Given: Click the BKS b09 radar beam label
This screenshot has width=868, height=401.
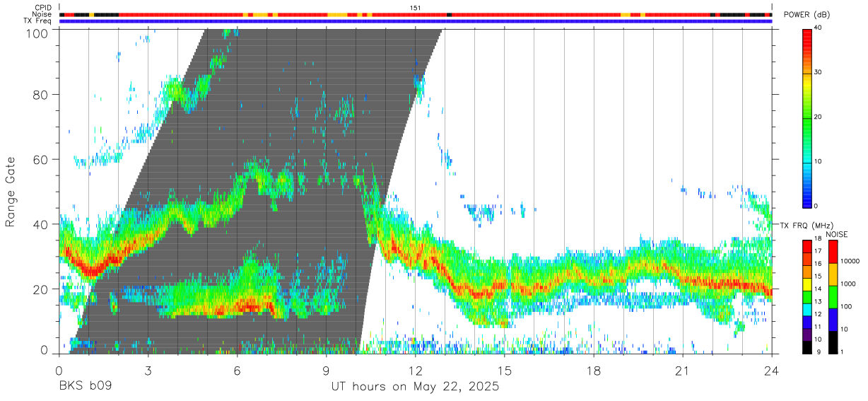Looking at the screenshot, I should coord(84,387).
